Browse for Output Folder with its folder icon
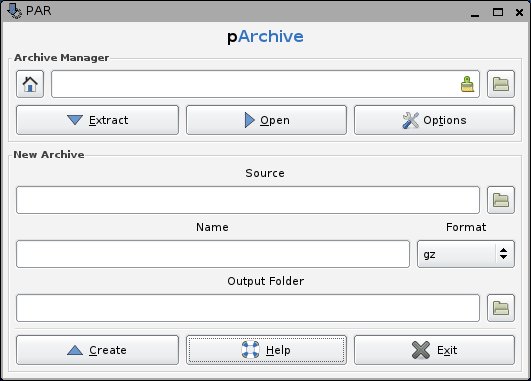 [x=501, y=308]
